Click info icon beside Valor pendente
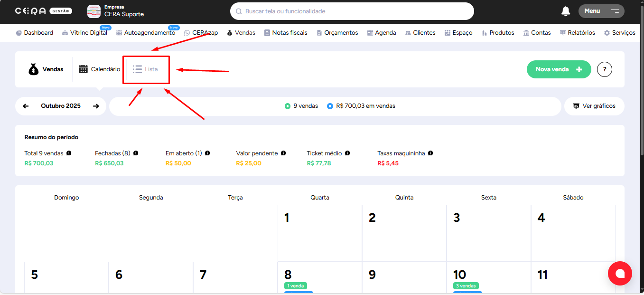This screenshot has width=644, height=295. [283, 153]
